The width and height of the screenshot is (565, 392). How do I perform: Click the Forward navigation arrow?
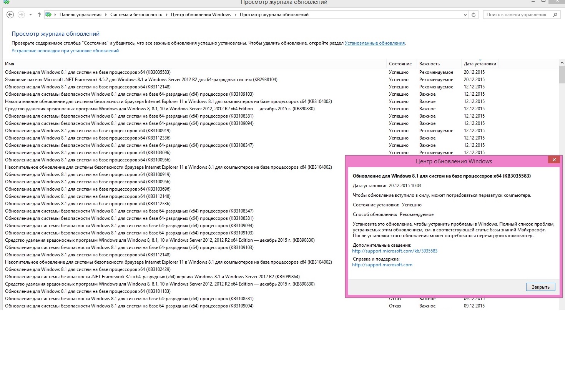click(x=22, y=15)
